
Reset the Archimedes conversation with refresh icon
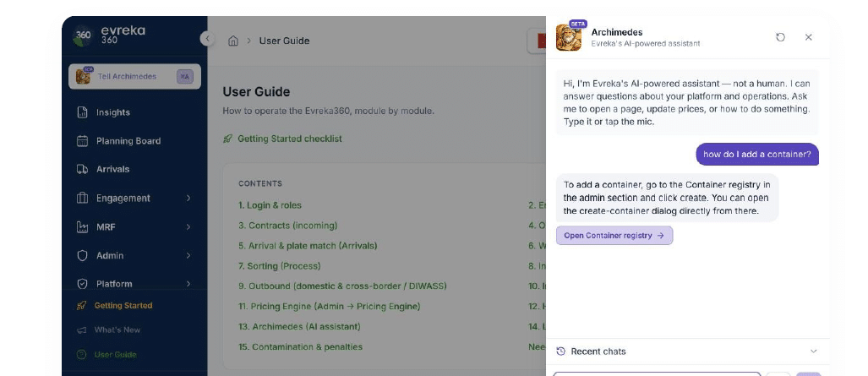(x=781, y=37)
